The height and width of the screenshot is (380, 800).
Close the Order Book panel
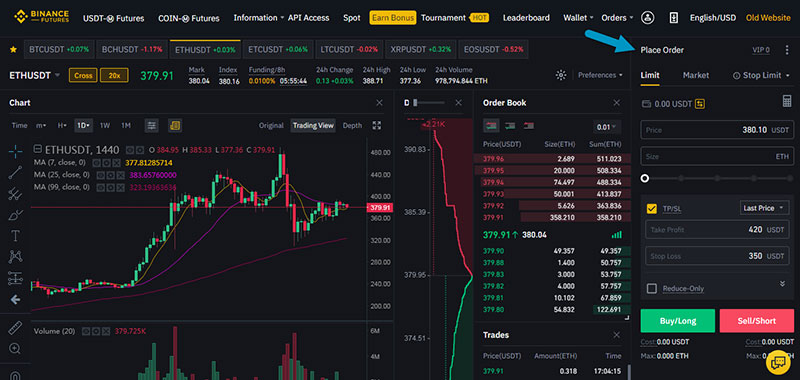[x=617, y=103]
